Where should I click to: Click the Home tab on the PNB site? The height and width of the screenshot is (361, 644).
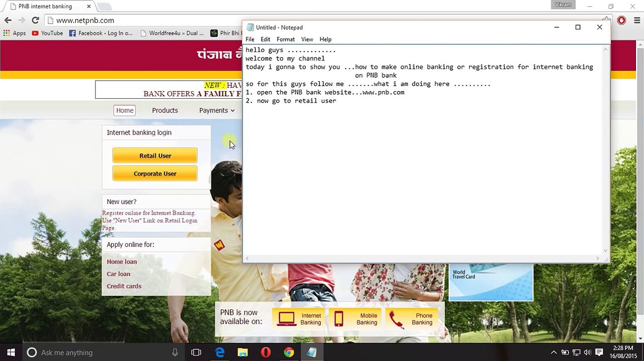click(124, 110)
